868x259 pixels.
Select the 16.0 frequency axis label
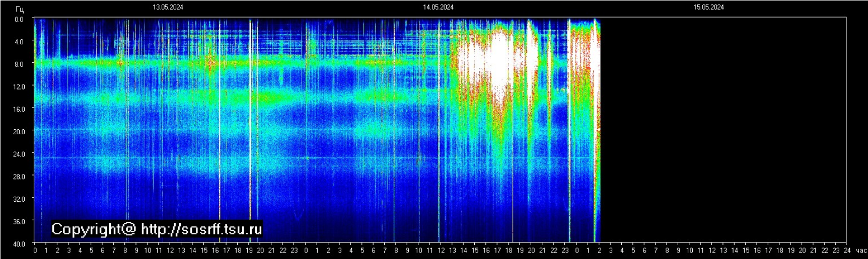point(19,109)
